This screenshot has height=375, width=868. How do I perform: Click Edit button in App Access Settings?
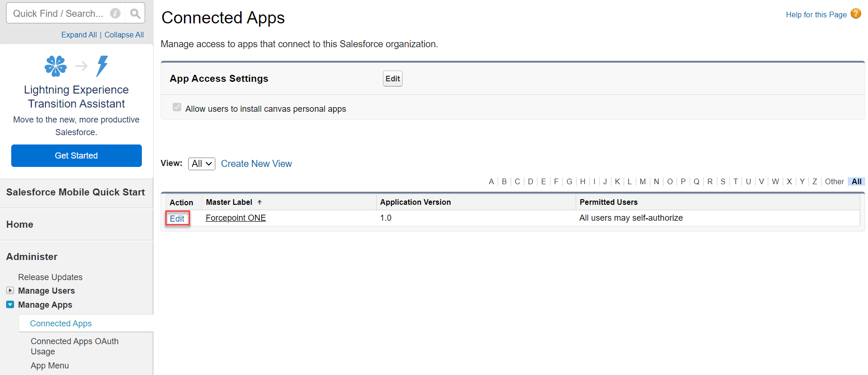[393, 79]
